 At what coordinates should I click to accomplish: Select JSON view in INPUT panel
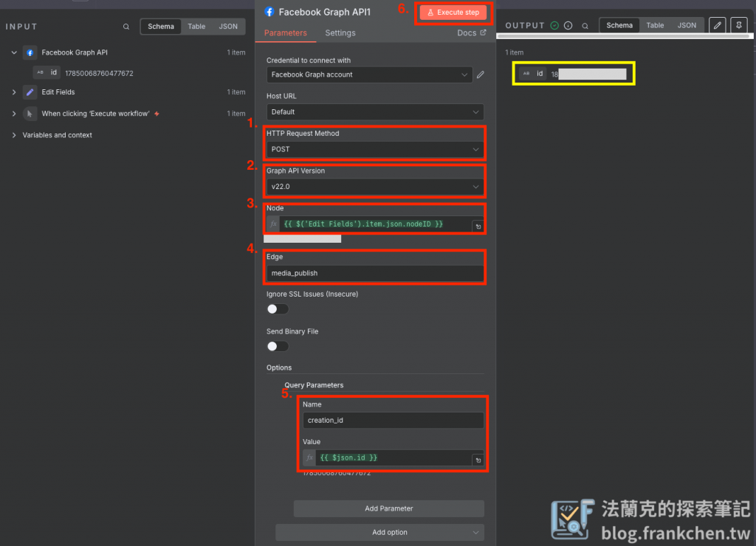point(228,27)
